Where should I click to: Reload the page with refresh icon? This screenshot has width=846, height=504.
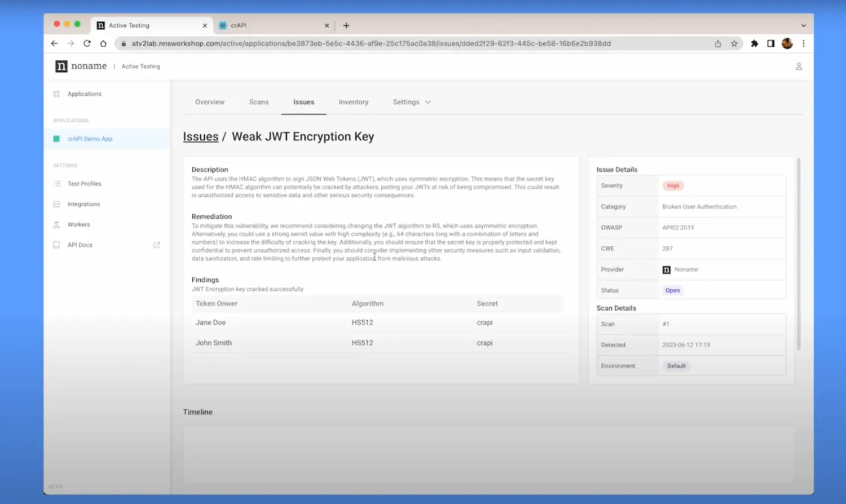point(87,43)
